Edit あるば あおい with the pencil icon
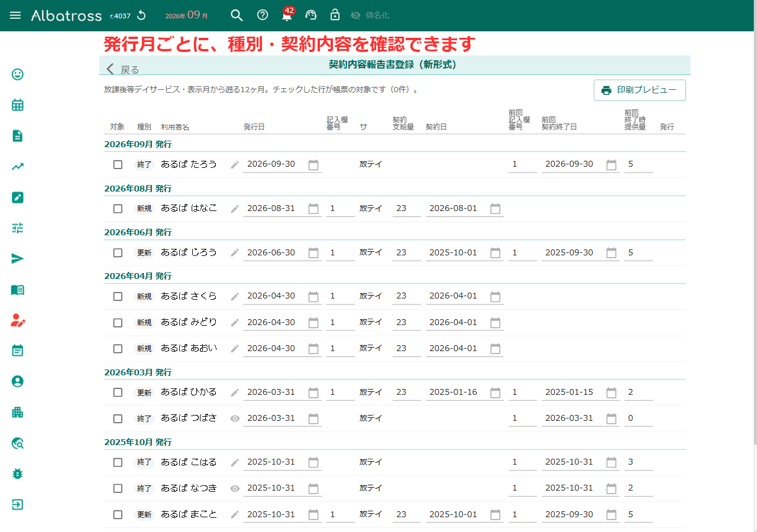The width and height of the screenshot is (757, 532). 235,349
